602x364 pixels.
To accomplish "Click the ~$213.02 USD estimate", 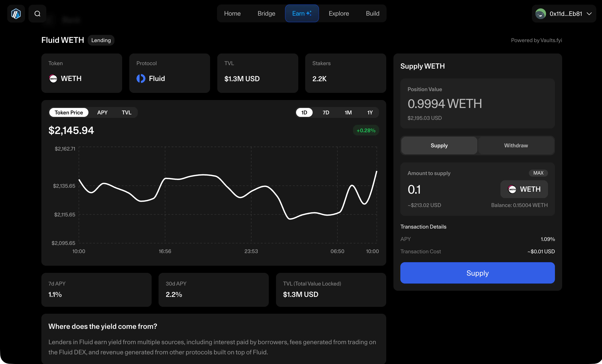I will pos(424,205).
